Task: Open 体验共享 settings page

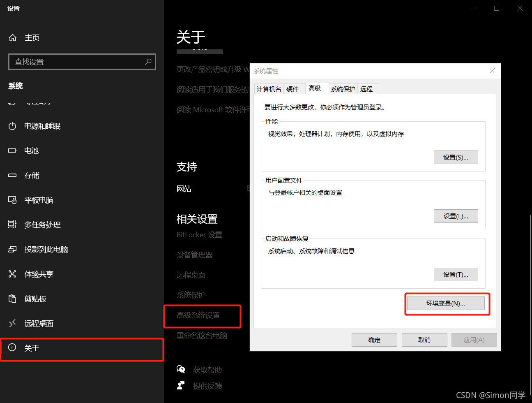Action: pos(82,274)
